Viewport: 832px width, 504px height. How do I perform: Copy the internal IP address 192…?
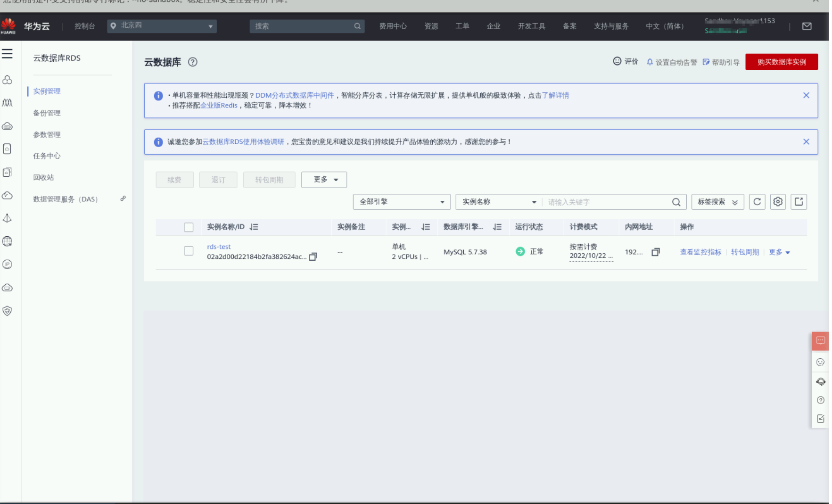655,252
